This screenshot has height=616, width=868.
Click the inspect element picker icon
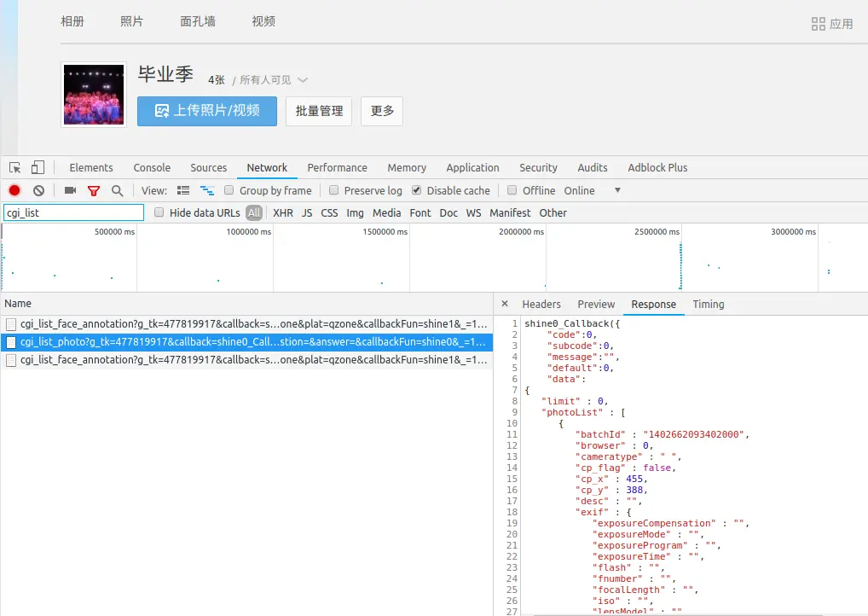[x=15, y=168]
